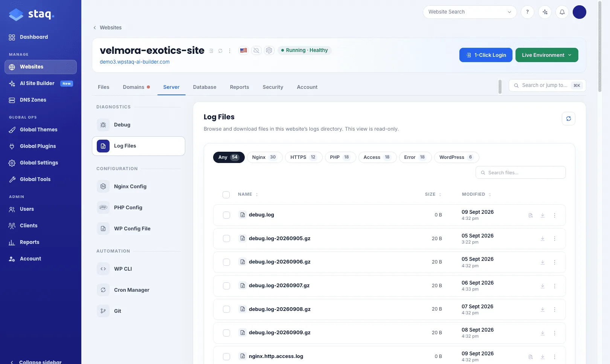
Task: Go back to Websites breadcrumb
Action: 107,27
